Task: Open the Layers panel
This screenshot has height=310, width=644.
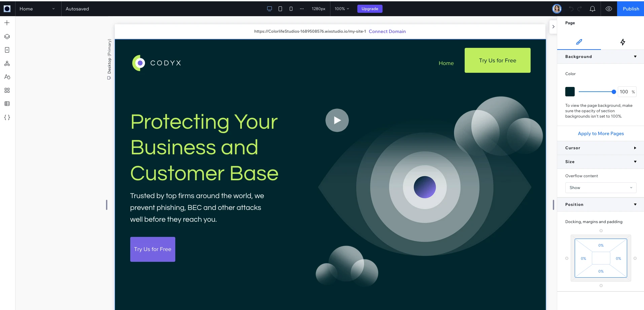Action: pos(7,36)
